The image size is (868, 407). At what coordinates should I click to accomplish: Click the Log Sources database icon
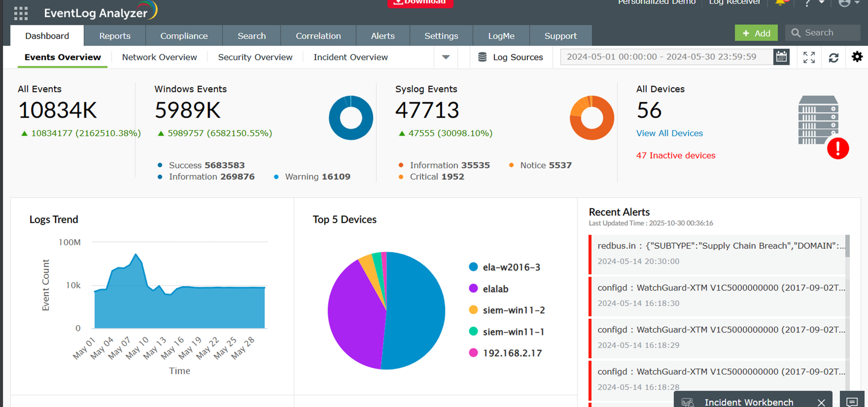pos(482,57)
